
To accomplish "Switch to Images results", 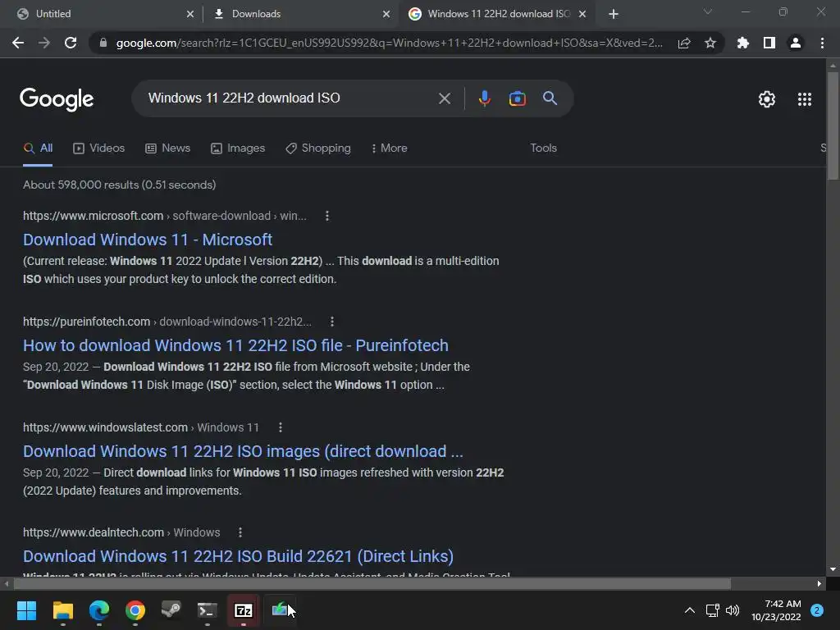I will 238,148.
